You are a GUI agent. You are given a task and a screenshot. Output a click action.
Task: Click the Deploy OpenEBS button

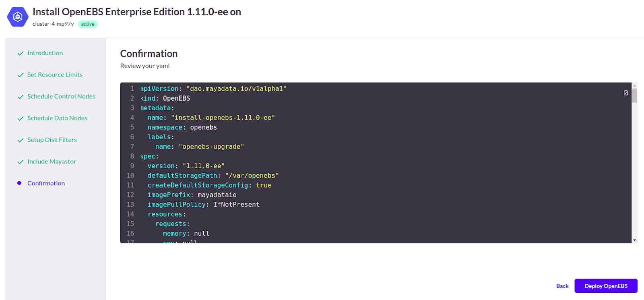tap(606, 286)
